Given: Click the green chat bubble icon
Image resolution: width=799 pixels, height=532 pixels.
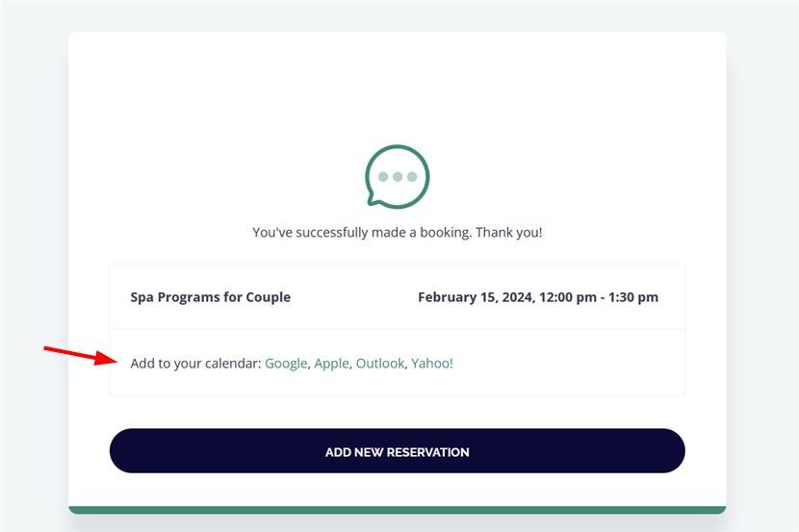Looking at the screenshot, I should (x=398, y=177).
